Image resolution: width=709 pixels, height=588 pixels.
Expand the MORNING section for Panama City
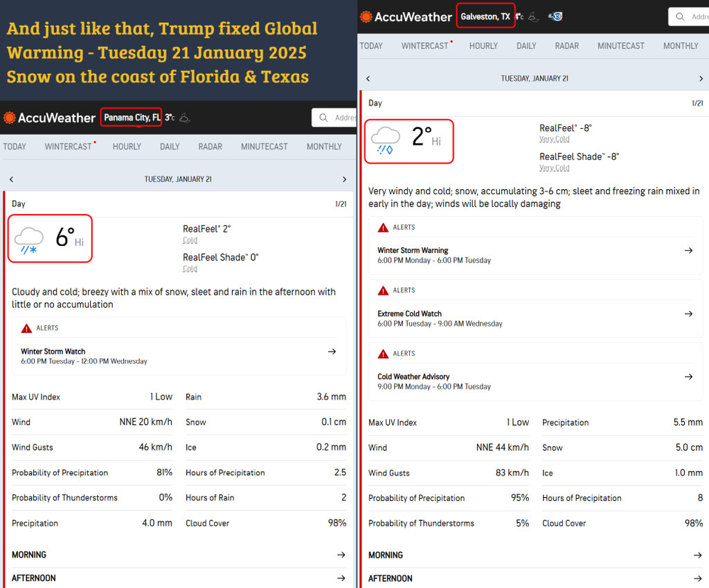click(341, 555)
